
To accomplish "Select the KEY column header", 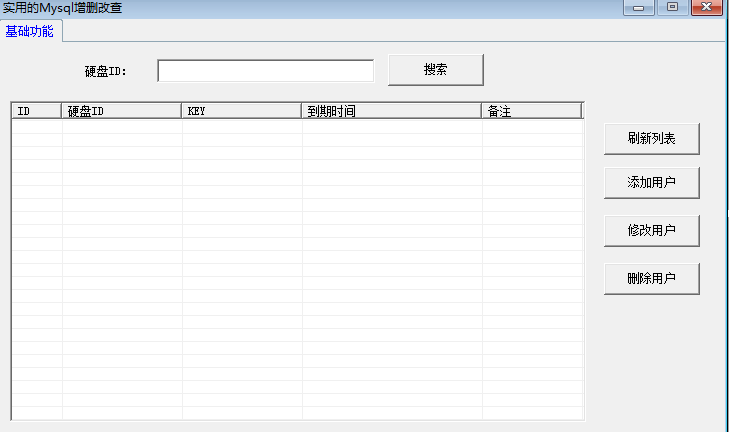I will (242, 111).
